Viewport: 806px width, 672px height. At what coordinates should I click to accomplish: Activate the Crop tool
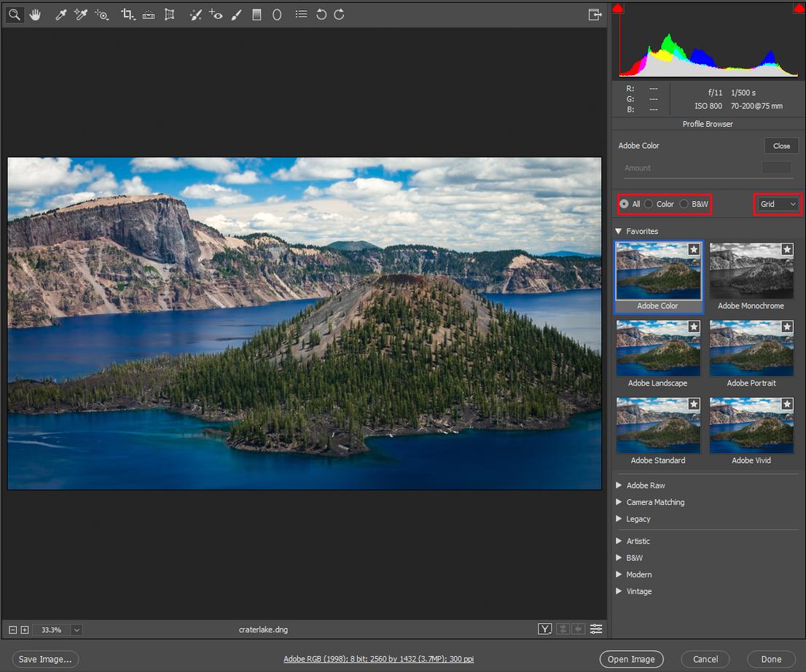[128, 15]
